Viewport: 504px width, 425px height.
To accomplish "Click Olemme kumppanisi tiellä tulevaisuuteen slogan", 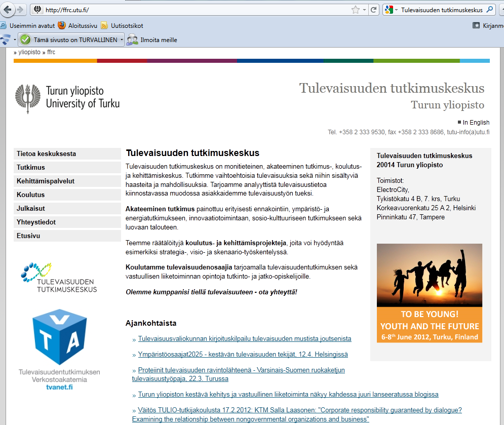I will pyautogui.click(x=211, y=292).
